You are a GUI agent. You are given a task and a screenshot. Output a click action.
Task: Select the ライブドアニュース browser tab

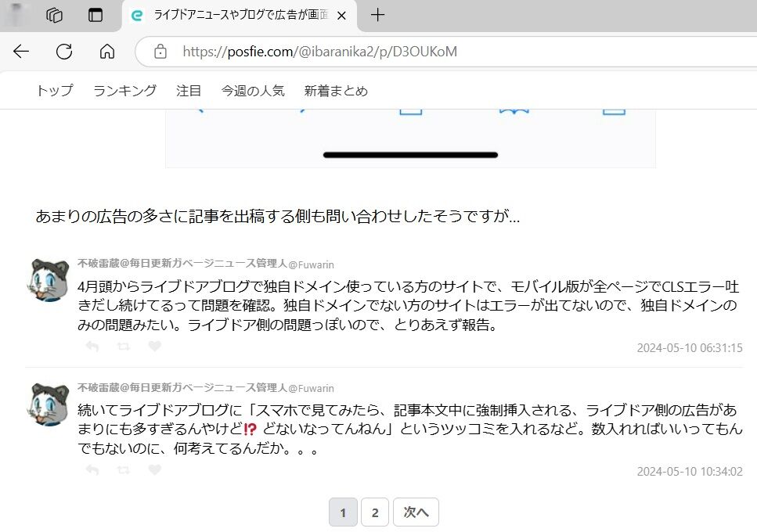[x=240, y=16]
